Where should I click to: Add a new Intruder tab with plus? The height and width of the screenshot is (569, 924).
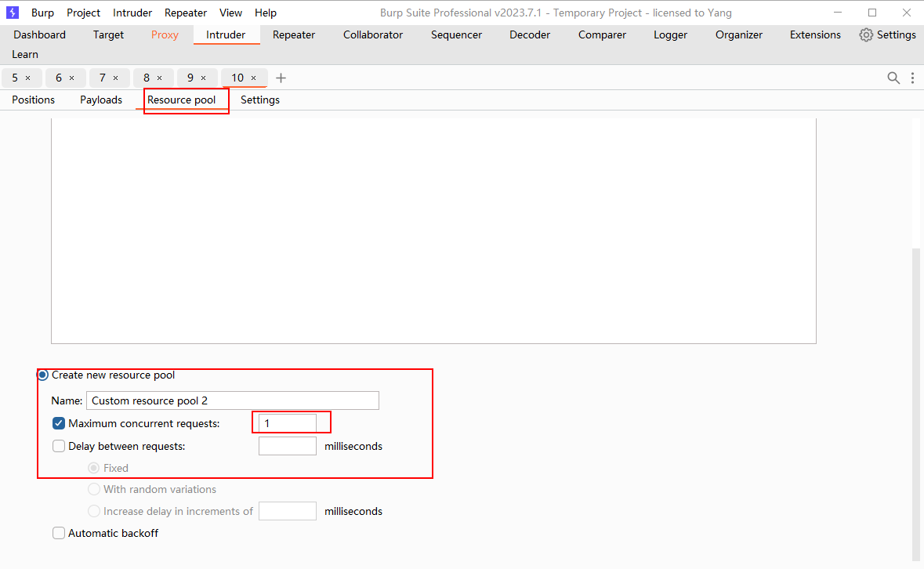click(281, 78)
